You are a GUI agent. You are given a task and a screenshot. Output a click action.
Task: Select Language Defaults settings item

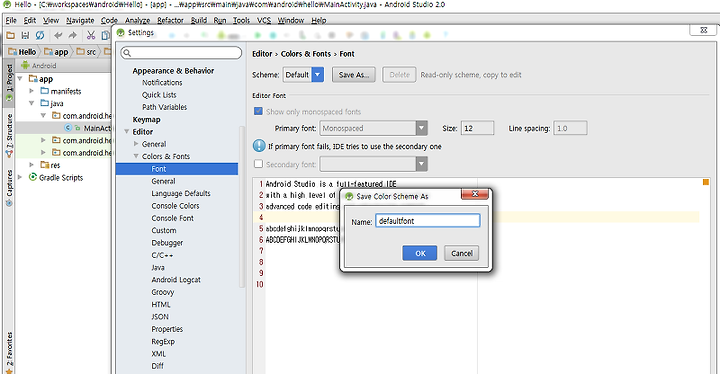pyautogui.click(x=181, y=193)
